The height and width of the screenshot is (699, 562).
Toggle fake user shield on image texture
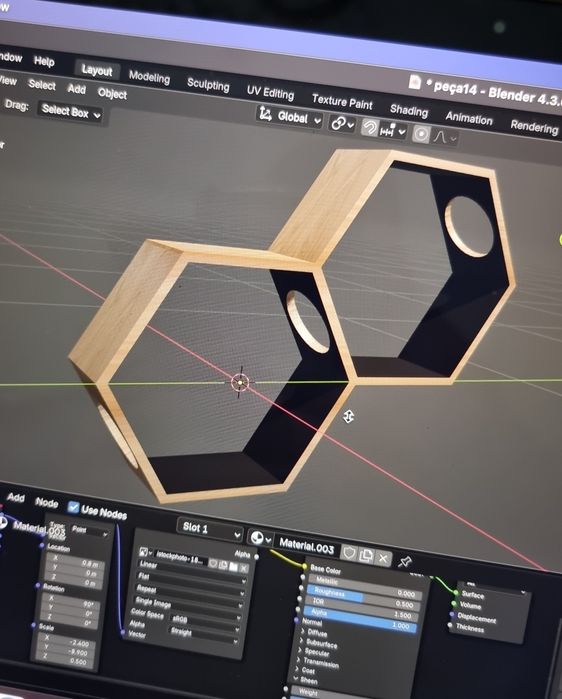pos(213,563)
